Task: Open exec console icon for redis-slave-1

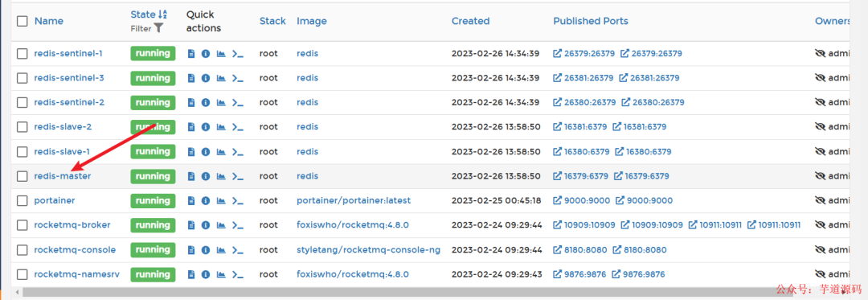Action: coord(237,152)
